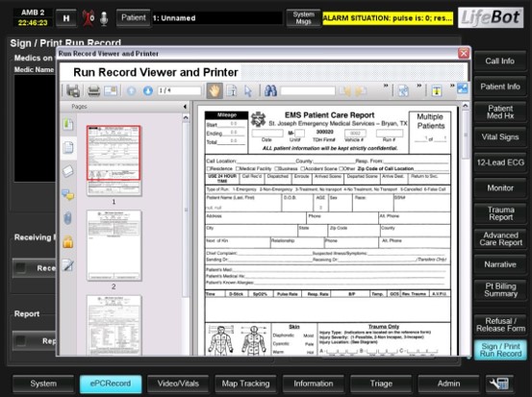Open the Security lock panel icon

67,241
